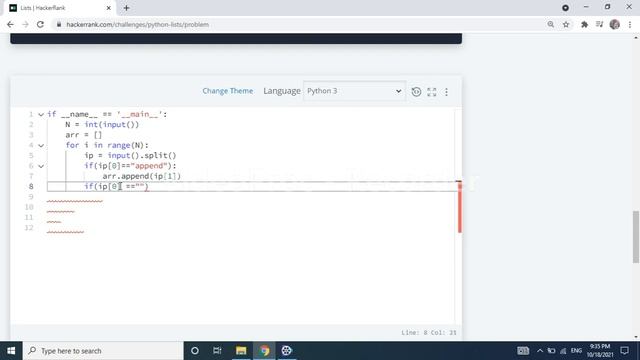
Task: Click the site lock icon in address bar
Action: (59, 24)
